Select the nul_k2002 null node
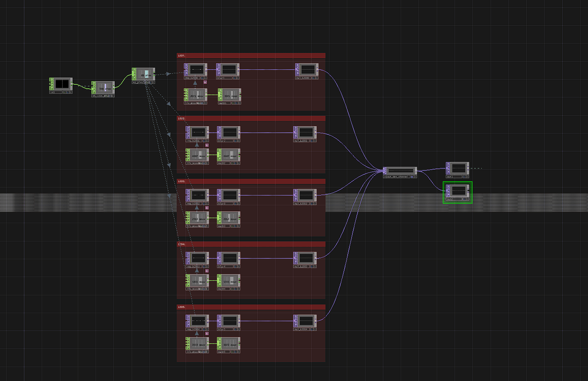 [x=305, y=195]
